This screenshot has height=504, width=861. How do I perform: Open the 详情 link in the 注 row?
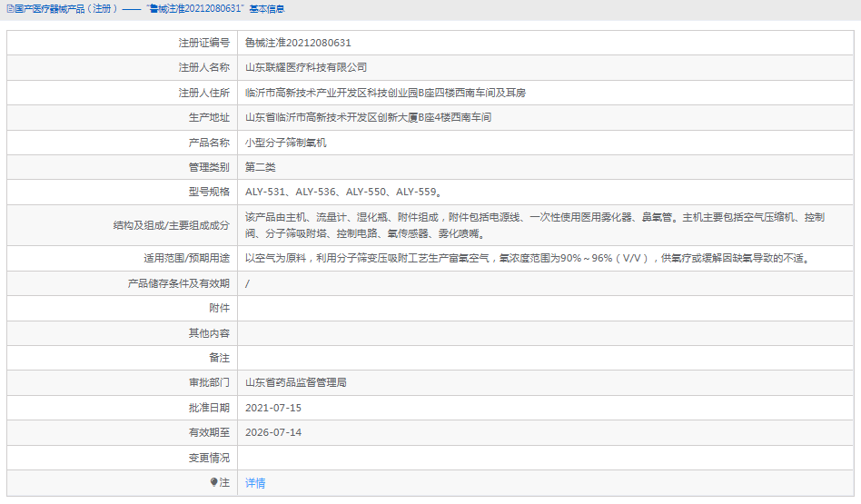point(255,483)
